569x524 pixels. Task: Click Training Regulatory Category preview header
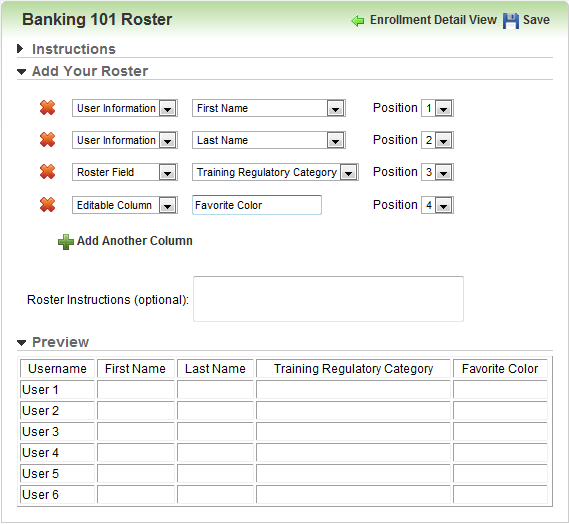click(x=353, y=369)
